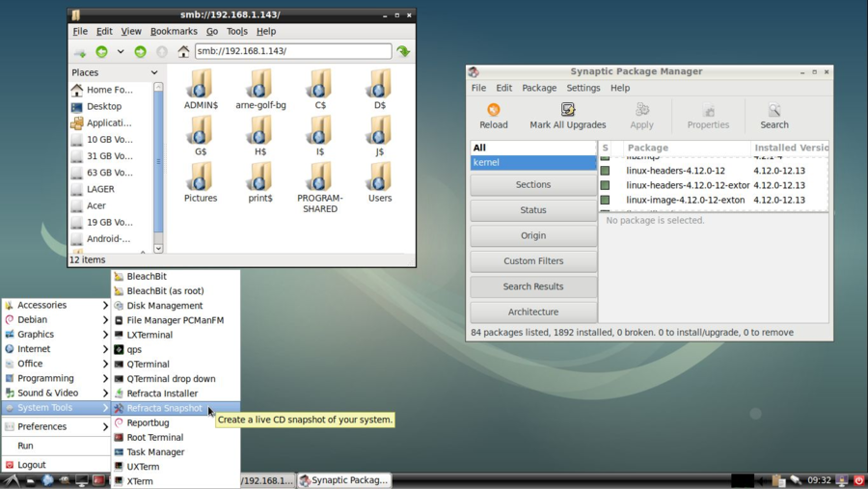Open View menu in file manager
This screenshot has height=489, width=868.
click(x=131, y=32)
